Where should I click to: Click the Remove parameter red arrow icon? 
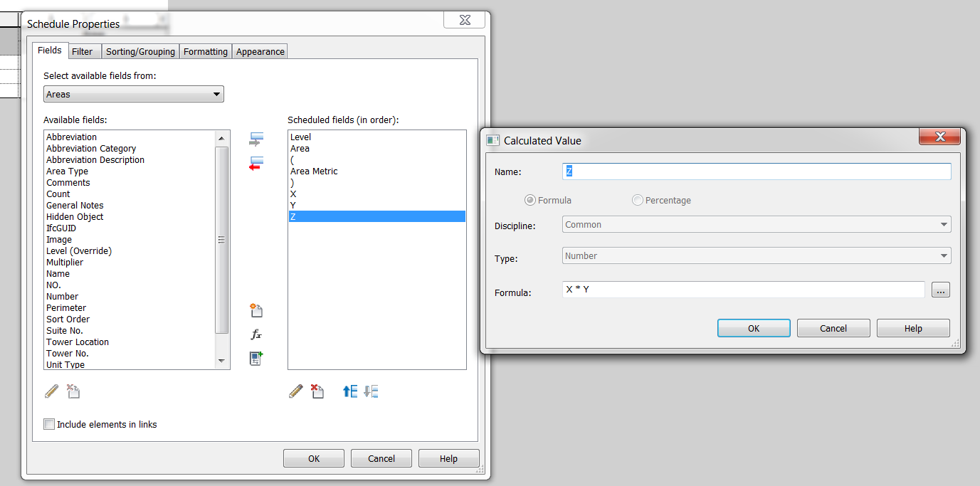pyautogui.click(x=256, y=164)
